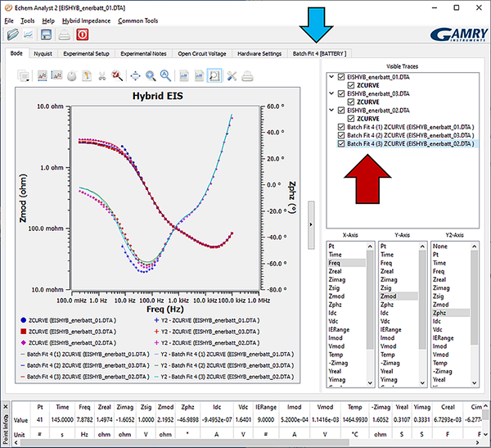The width and height of the screenshot is (491, 448).
Task: Open the Tools menu
Action: pos(28,20)
